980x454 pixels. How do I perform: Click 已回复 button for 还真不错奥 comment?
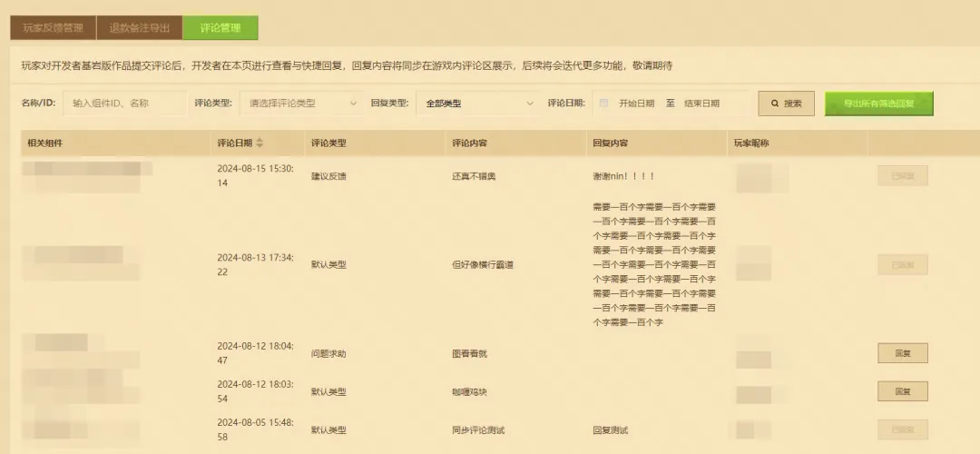pyautogui.click(x=902, y=175)
